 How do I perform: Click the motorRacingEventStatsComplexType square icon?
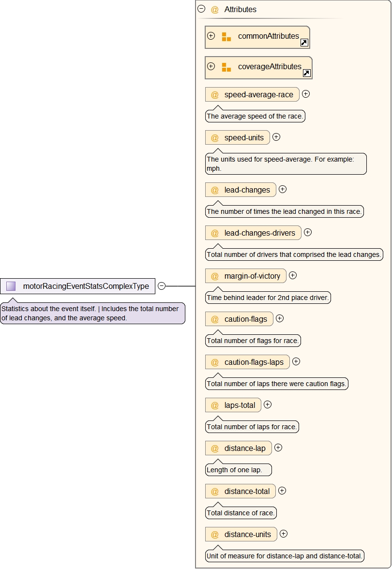11,286
